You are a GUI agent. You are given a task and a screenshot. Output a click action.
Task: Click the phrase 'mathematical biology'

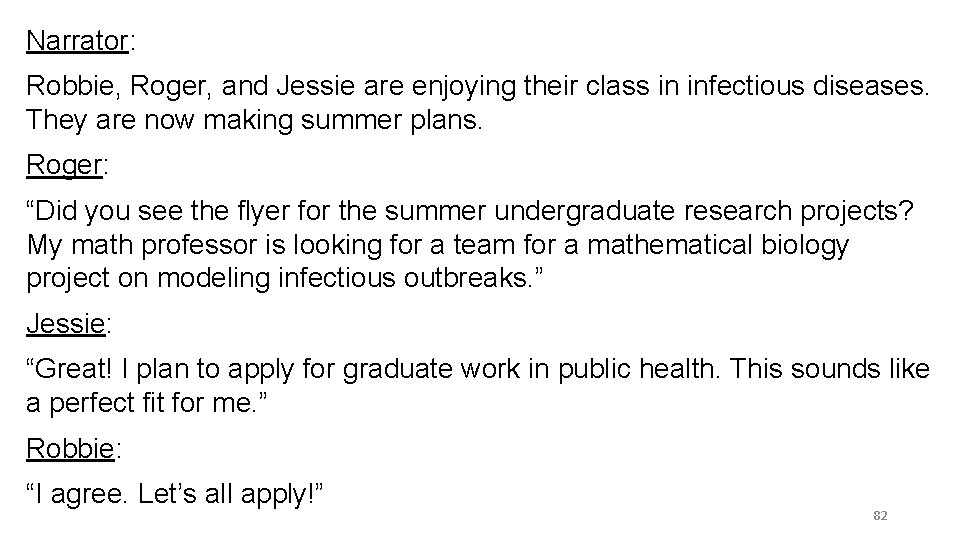click(x=718, y=246)
